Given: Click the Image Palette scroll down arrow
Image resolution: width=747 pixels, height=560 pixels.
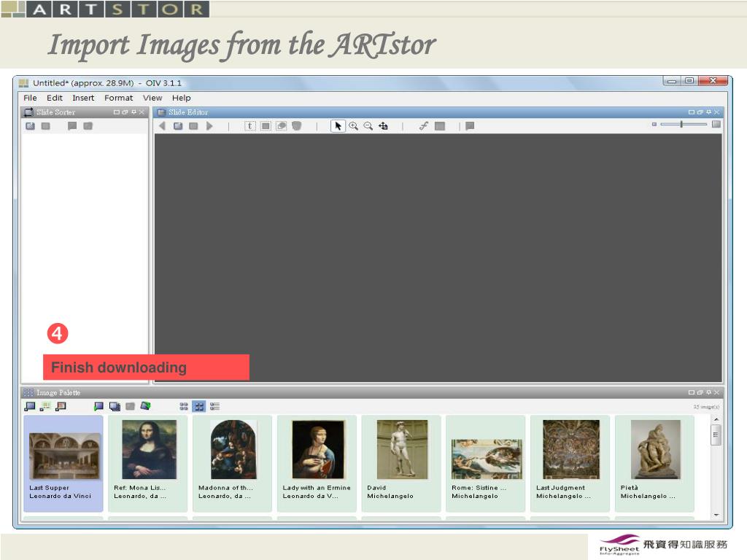Looking at the screenshot, I should 716,516.
